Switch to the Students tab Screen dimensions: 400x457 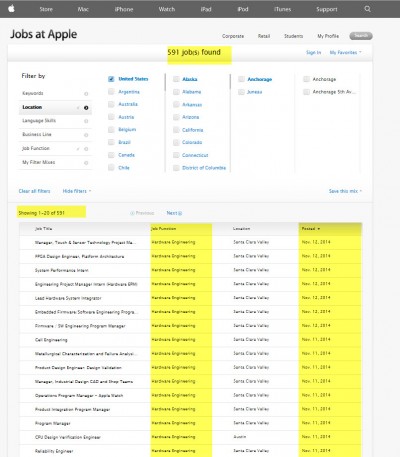point(293,36)
